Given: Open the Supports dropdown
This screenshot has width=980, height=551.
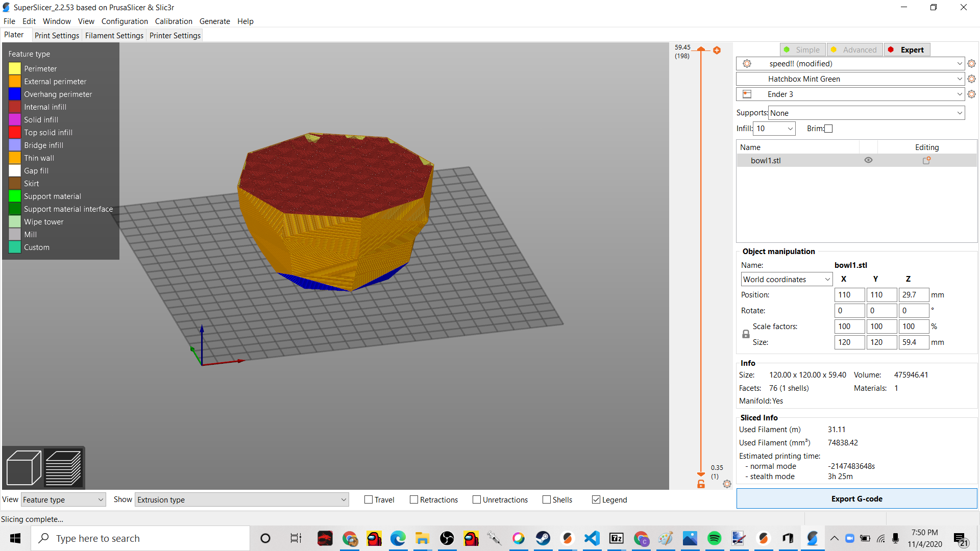Looking at the screenshot, I should 866,112.
